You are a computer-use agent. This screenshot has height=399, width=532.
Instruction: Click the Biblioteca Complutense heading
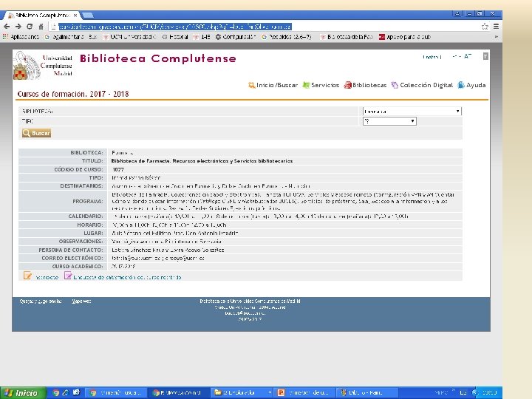coord(158,58)
